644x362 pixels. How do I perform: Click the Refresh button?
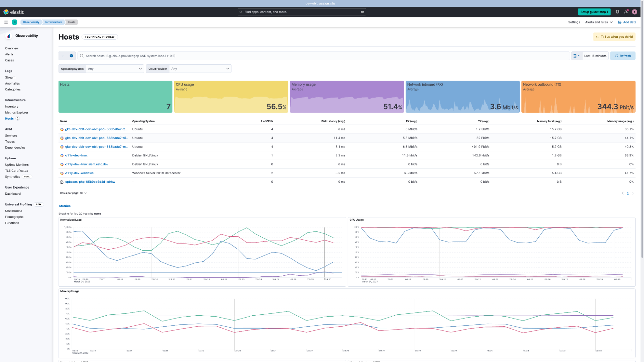622,56
